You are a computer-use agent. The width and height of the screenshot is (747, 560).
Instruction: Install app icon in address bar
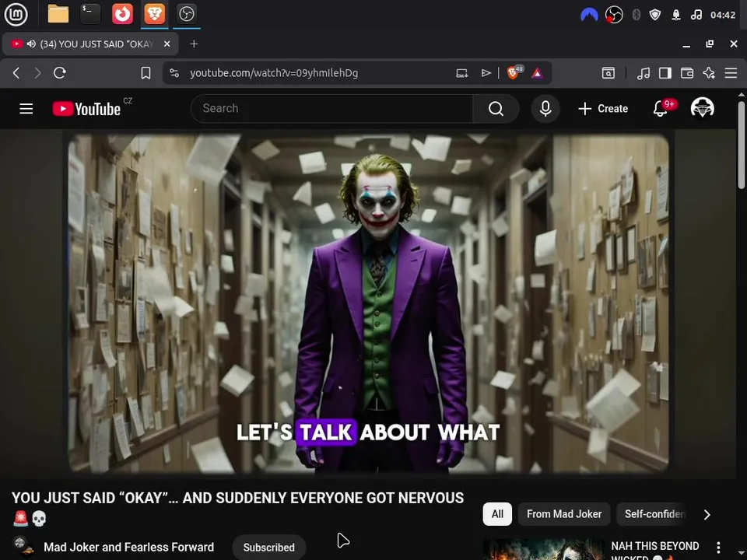[461, 73]
